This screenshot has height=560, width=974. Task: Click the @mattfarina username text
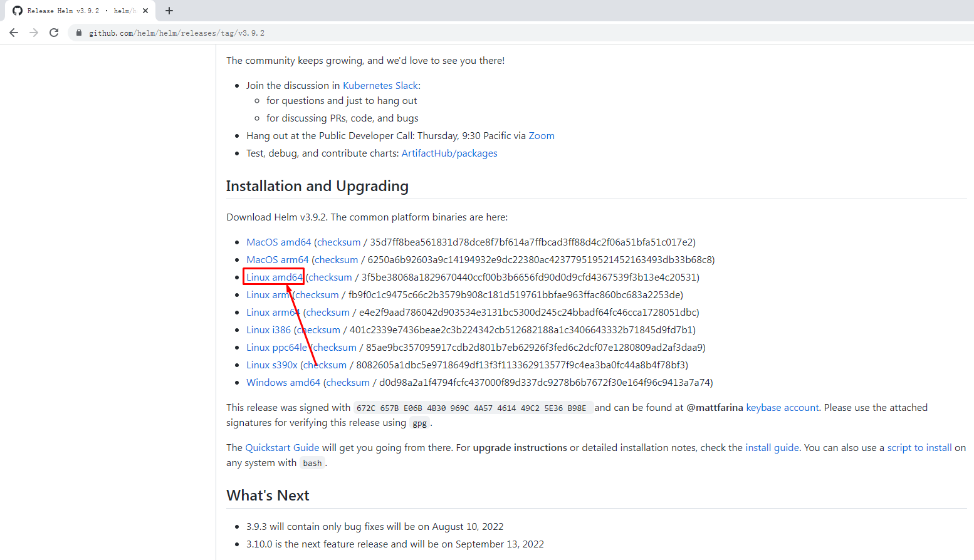pos(715,407)
